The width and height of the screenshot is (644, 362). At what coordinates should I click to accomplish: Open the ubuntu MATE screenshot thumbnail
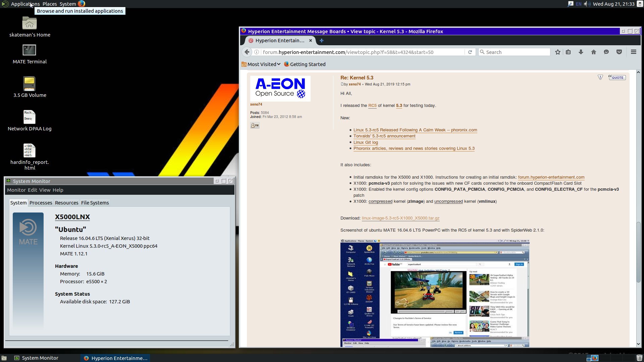(435, 293)
